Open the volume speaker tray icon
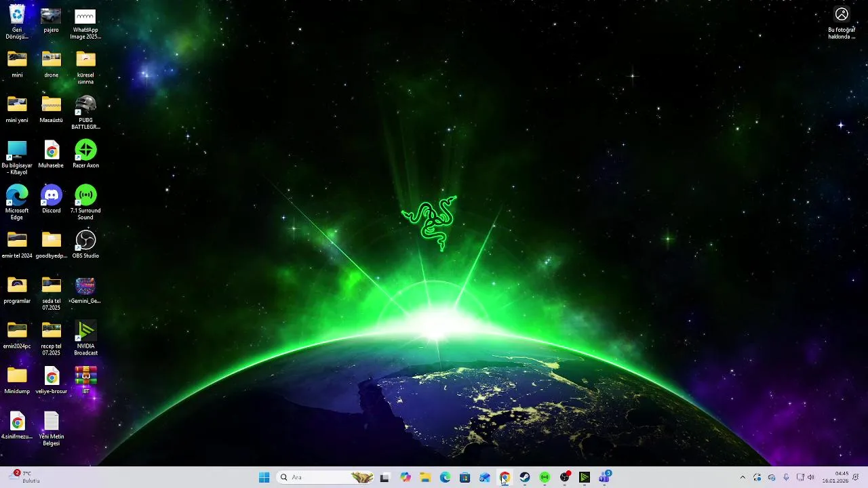Viewport: 868px width, 488px height. [x=811, y=477]
